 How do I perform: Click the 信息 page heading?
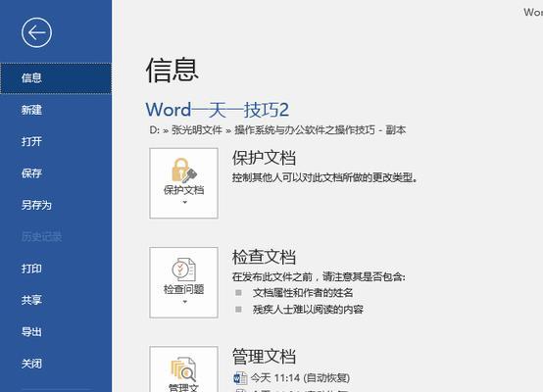(x=173, y=71)
